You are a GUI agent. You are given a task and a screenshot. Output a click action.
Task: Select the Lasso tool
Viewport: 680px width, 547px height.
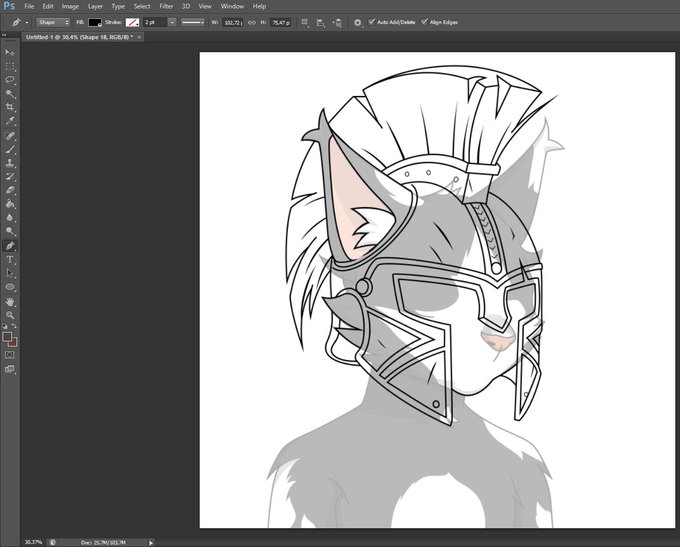tap(10, 80)
